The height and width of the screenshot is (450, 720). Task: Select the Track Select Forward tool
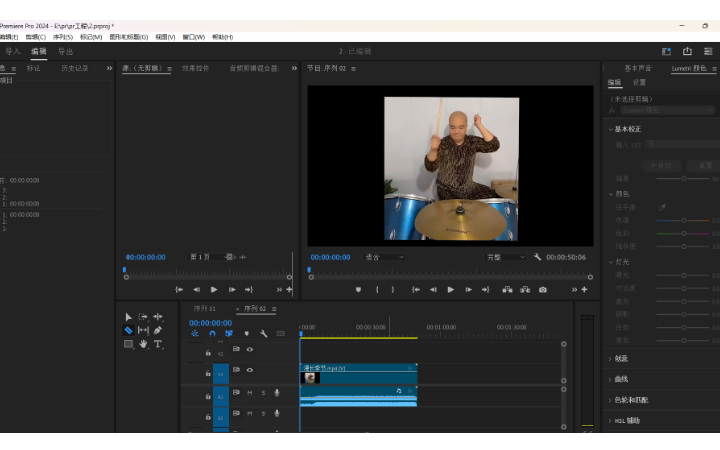click(x=143, y=317)
